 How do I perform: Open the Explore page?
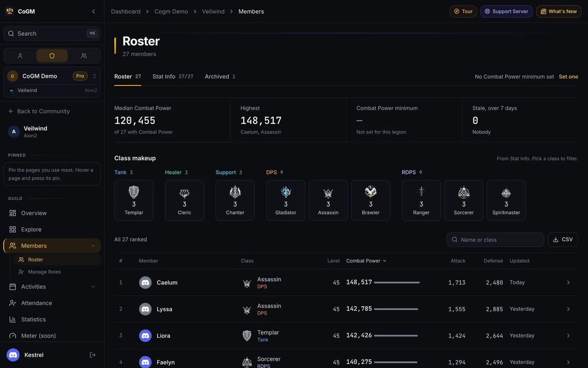pos(52,229)
